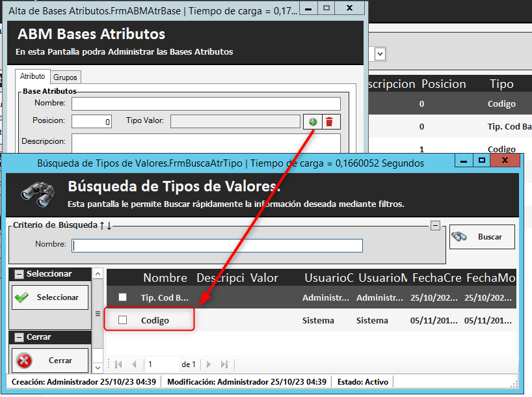Check the Tip. Cod B... row checkbox

click(123, 297)
